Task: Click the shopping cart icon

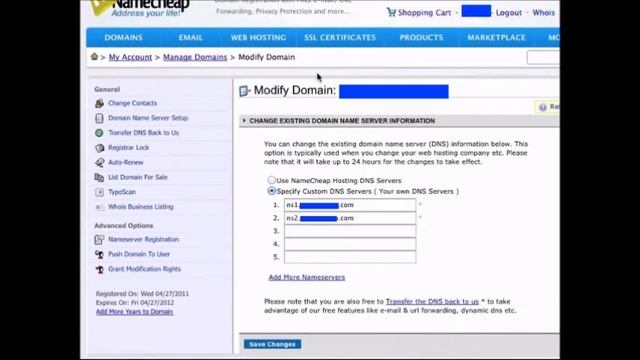Action: click(391, 12)
